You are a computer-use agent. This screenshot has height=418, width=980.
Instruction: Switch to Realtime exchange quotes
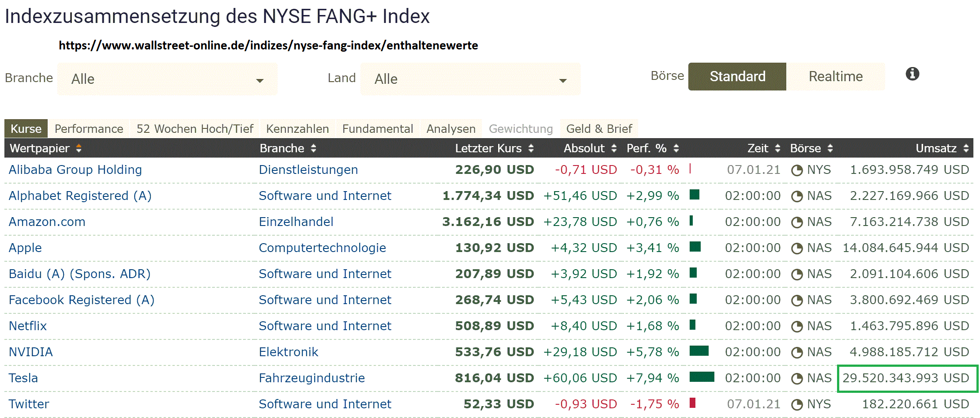(835, 76)
